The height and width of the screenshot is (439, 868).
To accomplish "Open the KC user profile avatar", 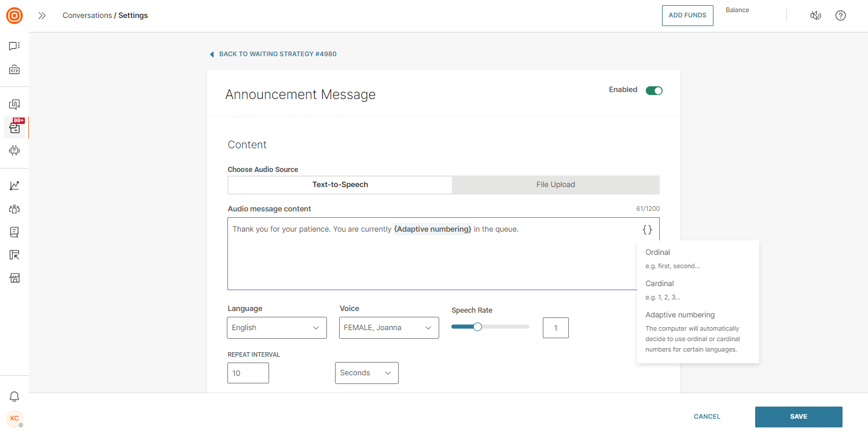I will (14, 418).
